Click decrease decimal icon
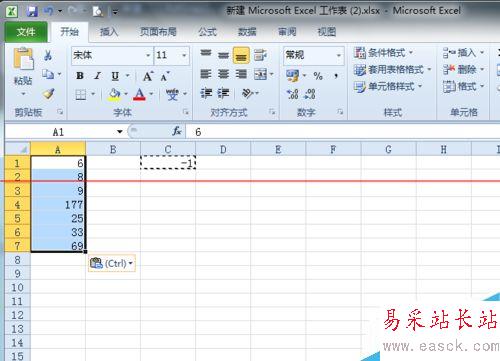Screen dimensions: 500x361 310,94
